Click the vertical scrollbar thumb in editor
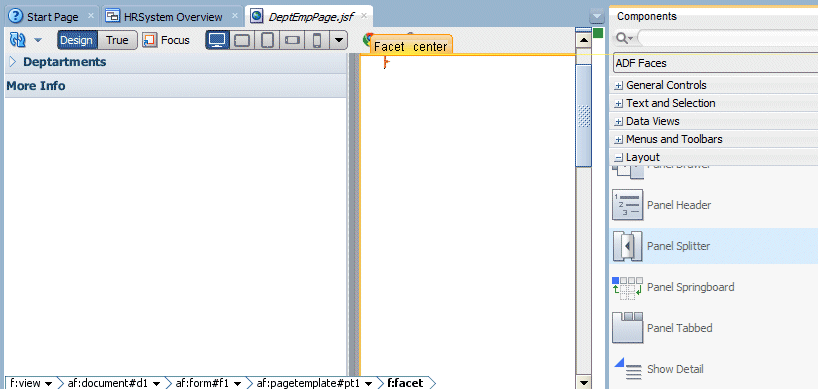Screen dimensions: 818x389 tap(583, 116)
